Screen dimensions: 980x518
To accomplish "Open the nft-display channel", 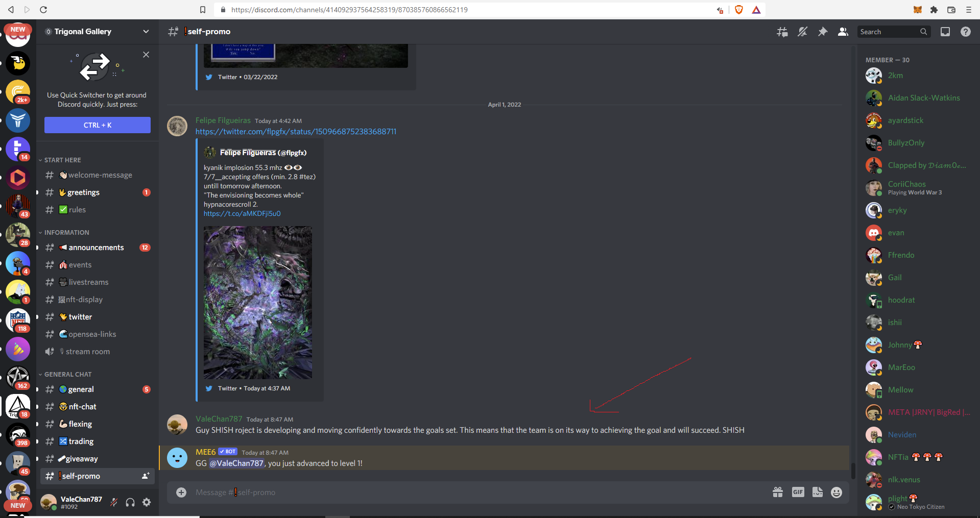I will pyautogui.click(x=97, y=300).
